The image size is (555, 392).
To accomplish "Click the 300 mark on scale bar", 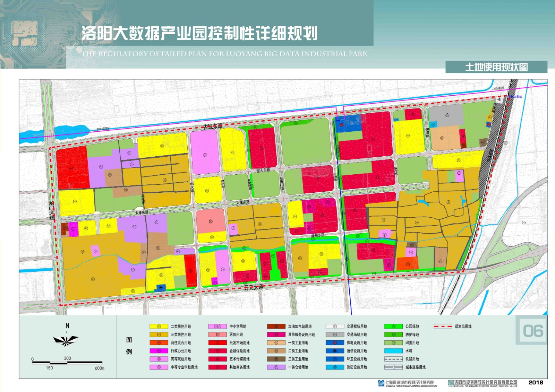I will (x=67, y=358).
